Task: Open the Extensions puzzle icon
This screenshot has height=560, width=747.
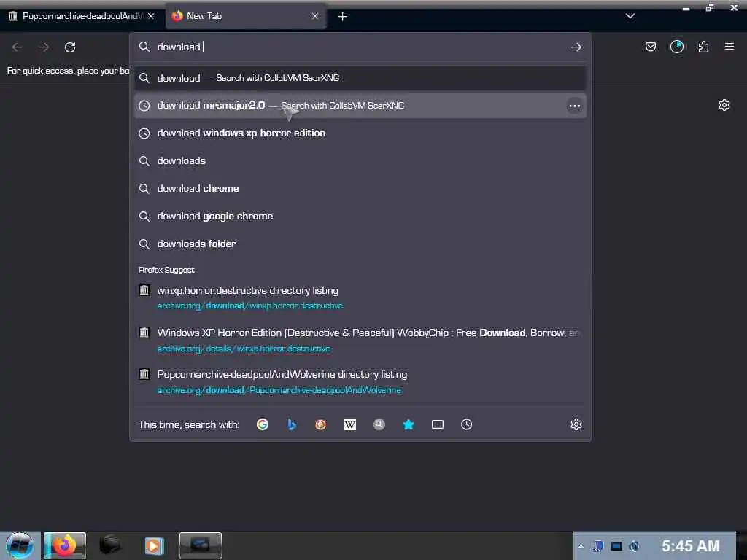Action: click(x=703, y=47)
